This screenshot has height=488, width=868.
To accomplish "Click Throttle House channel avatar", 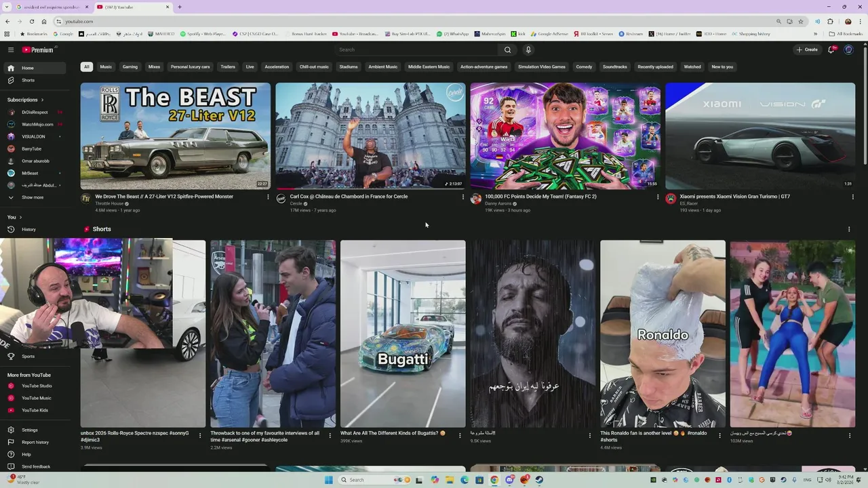I will [85, 199].
